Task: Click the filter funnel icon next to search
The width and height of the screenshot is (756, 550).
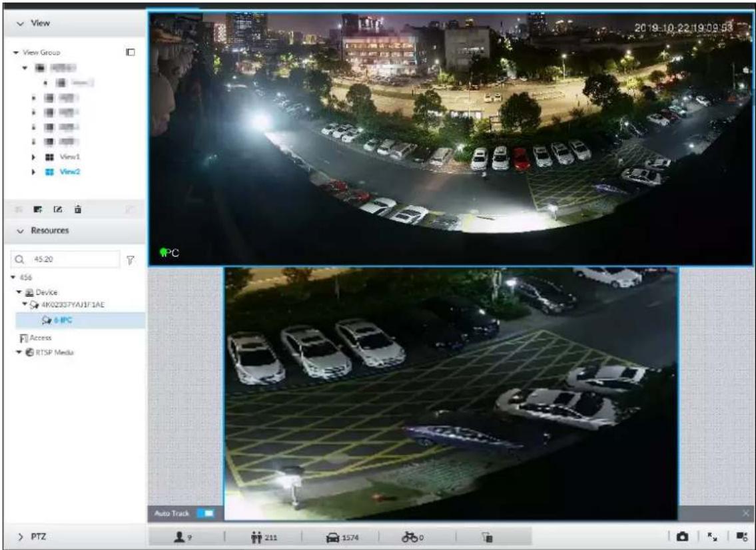Action: coord(130,260)
